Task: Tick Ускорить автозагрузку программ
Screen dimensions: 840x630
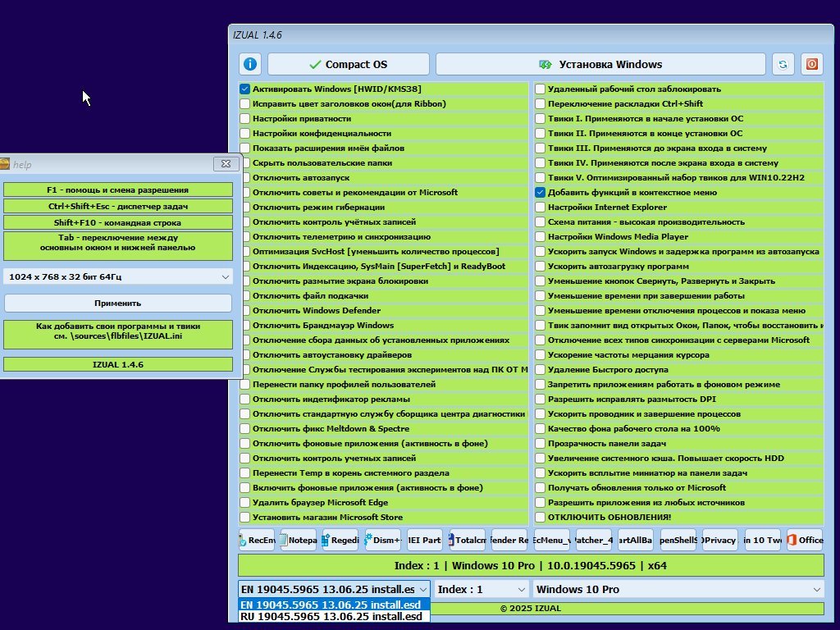Action: point(540,267)
